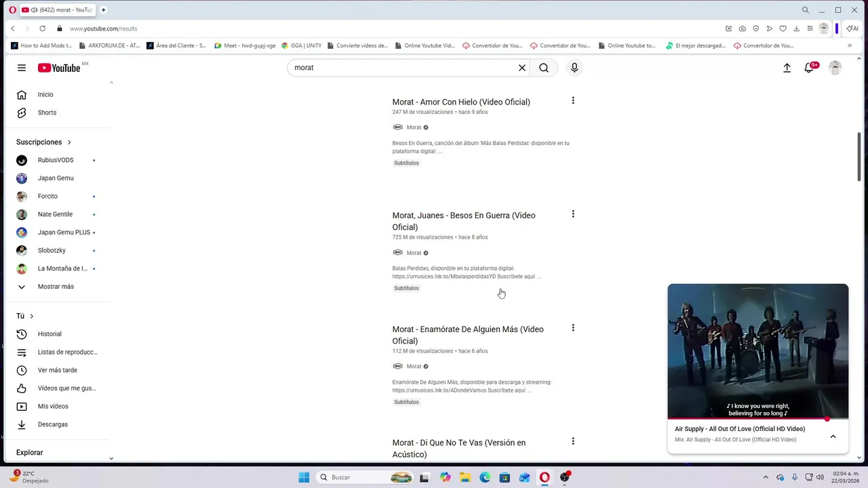The width and height of the screenshot is (868, 488).
Task: Open ARKFORUM.DE bookmark
Action: 109,45
